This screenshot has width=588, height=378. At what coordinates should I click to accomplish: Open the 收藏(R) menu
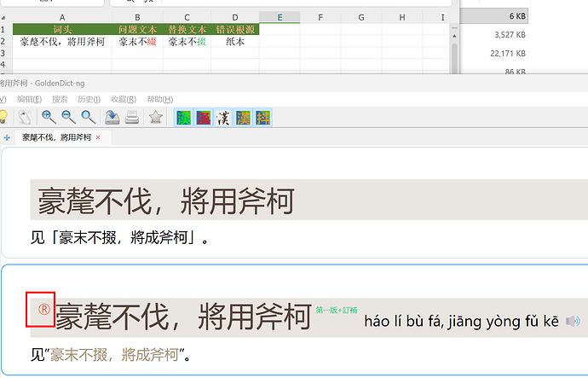124,99
